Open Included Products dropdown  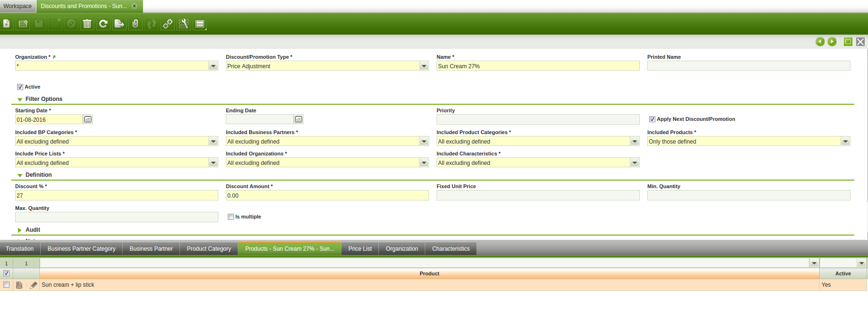click(x=846, y=141)
